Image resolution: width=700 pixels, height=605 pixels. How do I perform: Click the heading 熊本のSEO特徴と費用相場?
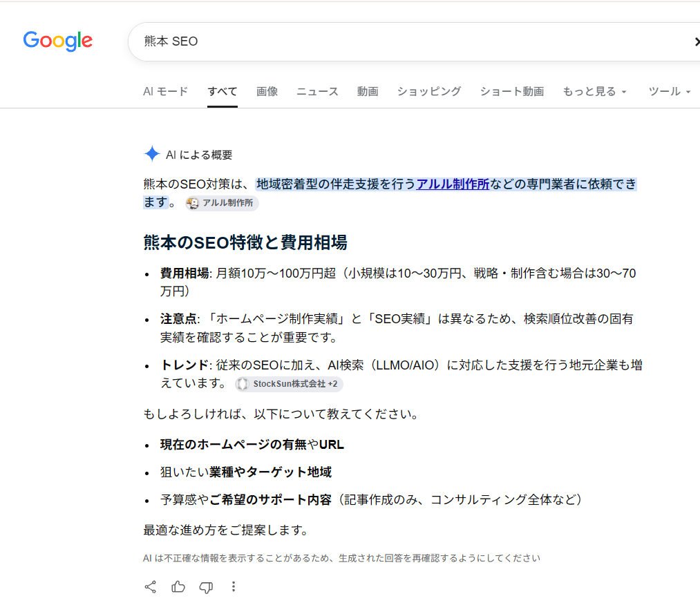tap(245, 242)
